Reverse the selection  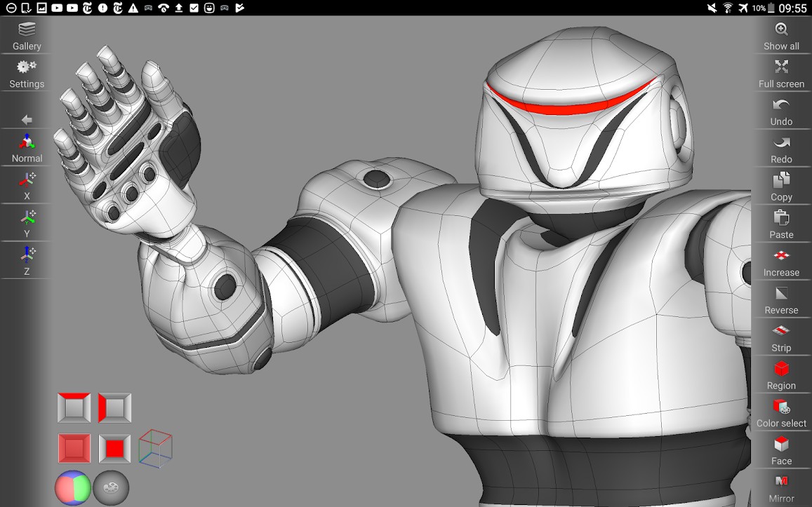coord(781,300)
